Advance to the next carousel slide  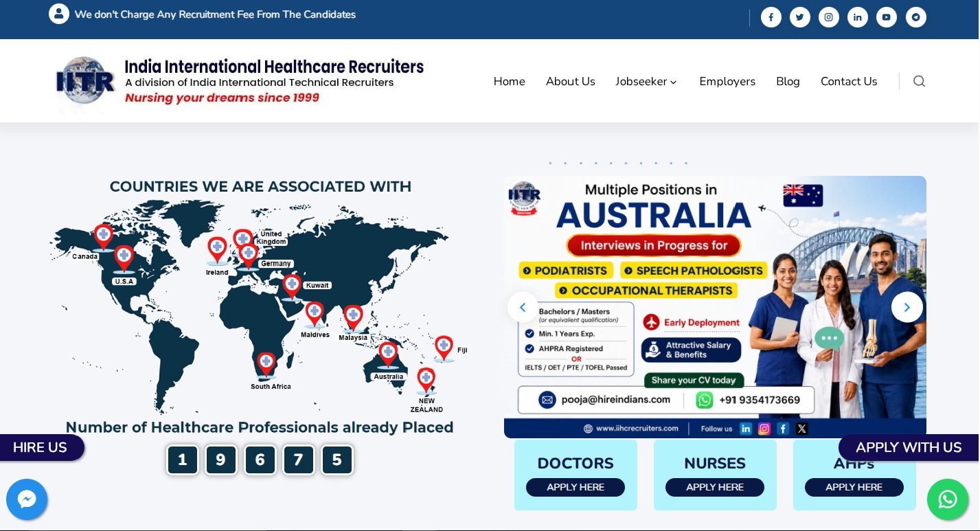(x=907, y=307)
